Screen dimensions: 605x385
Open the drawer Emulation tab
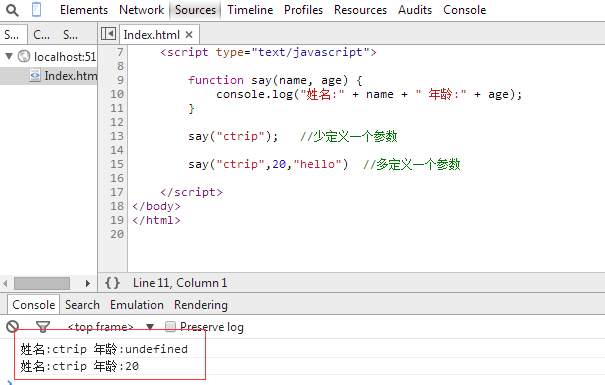137,305
